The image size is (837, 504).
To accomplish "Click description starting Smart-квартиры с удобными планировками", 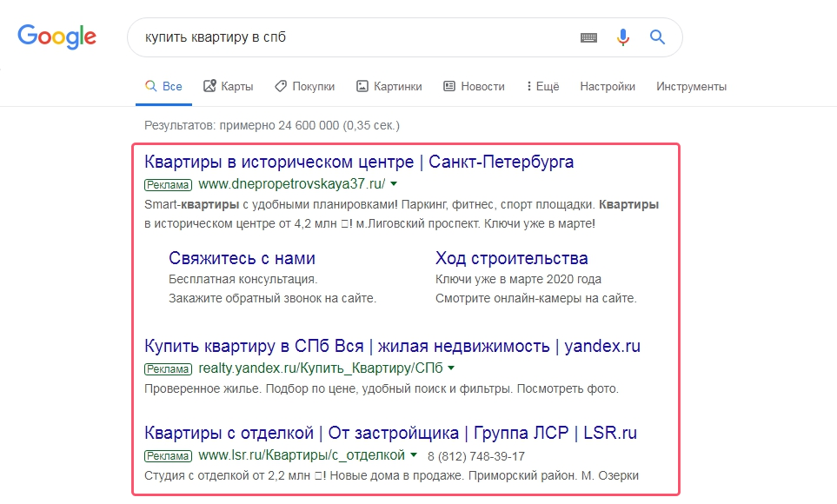I will [402, 214].
